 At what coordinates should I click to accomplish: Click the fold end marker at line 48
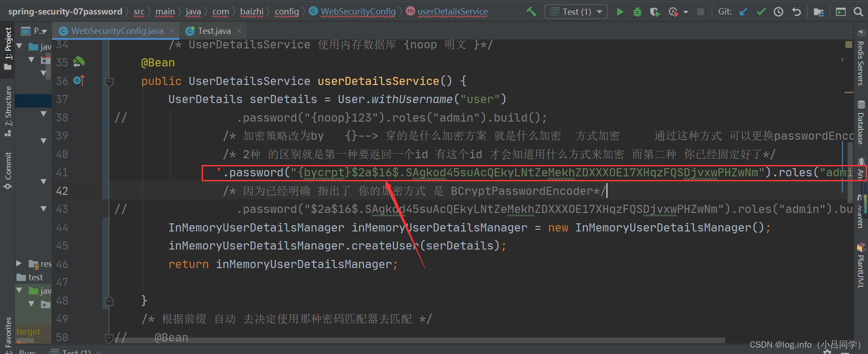(109, 301)
